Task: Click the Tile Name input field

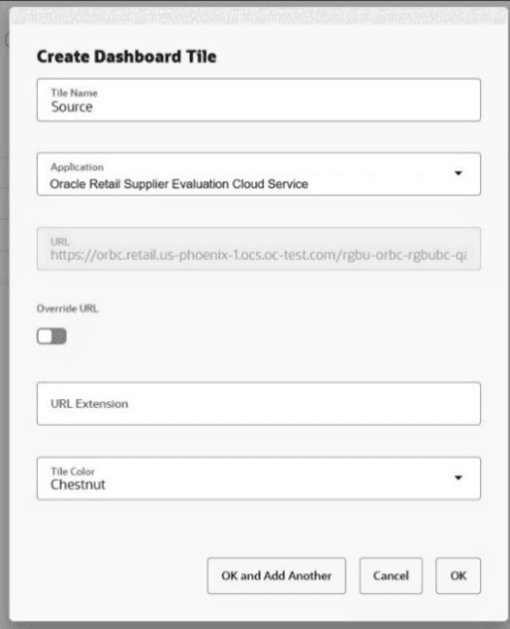Action: coord(258,100)
